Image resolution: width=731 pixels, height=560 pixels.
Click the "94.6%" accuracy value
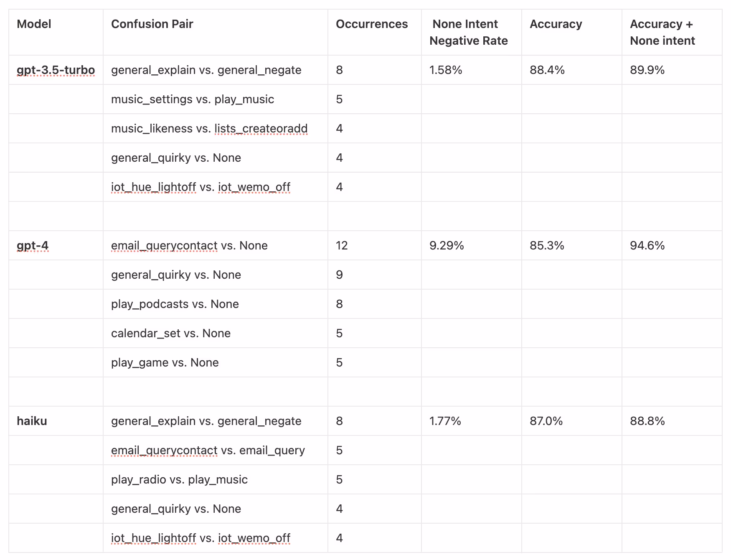[647, 245]
